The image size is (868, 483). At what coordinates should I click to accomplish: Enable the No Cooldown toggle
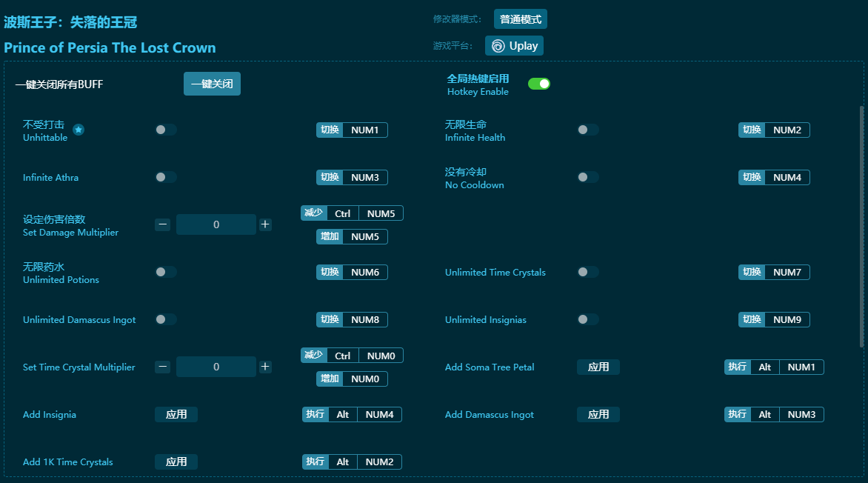[588, 177]
